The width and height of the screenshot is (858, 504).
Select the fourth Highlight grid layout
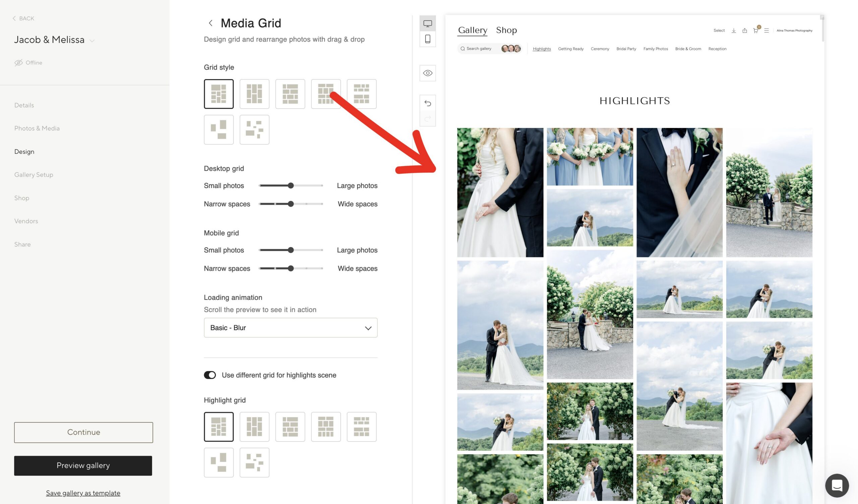pyautogui.click(x=326, y=427)
